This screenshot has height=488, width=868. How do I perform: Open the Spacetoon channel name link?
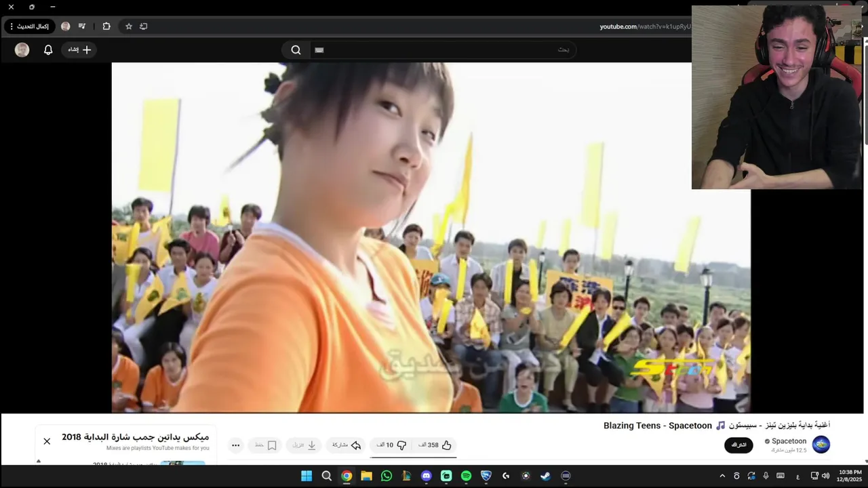coord(789,441)
